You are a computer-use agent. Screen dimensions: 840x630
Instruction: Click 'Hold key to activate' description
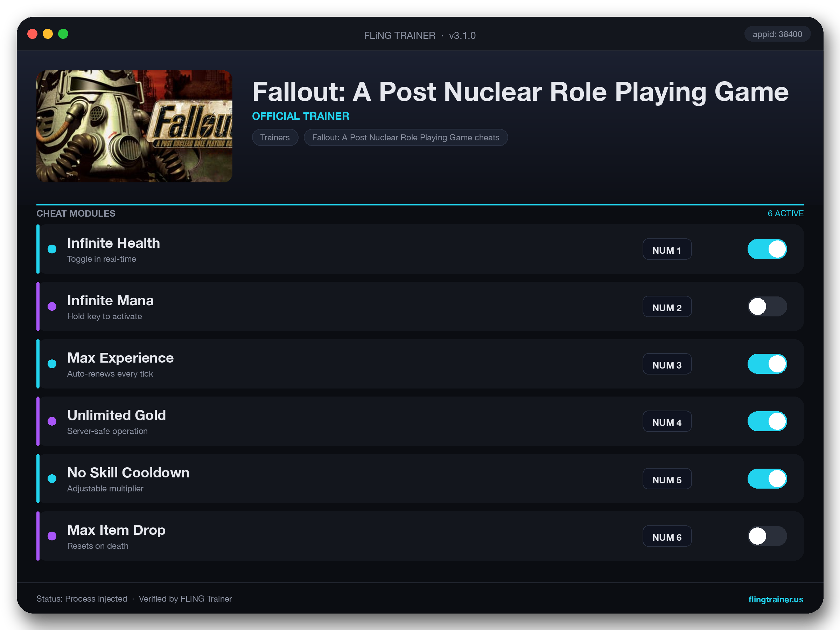pyautogui.click(x=104, y=316)
